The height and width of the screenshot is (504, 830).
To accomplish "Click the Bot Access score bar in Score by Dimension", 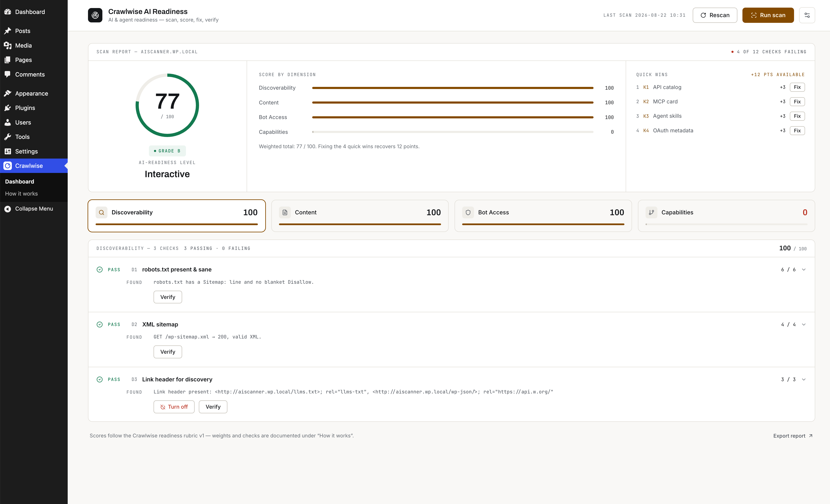I will (453, 117).
